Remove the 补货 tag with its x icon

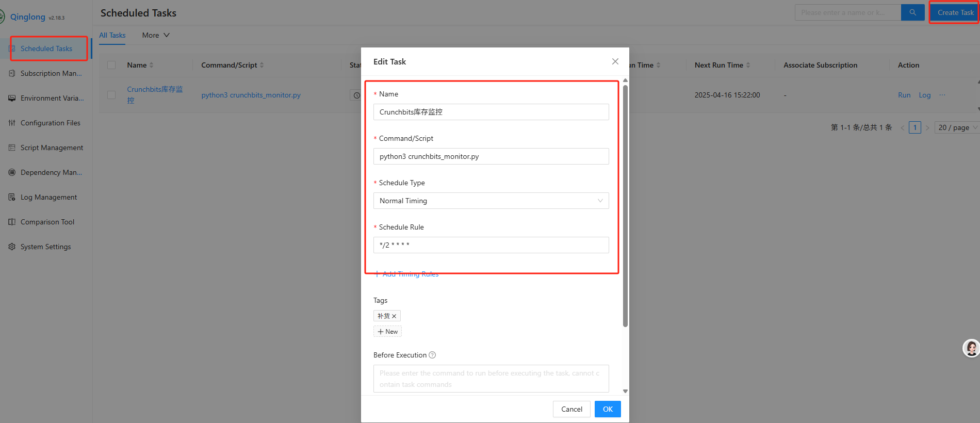pyautogui.click(x=394, y=316)
